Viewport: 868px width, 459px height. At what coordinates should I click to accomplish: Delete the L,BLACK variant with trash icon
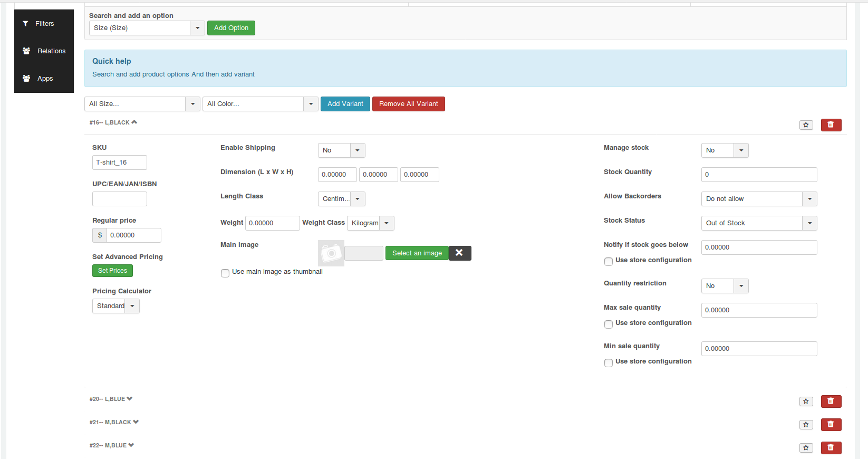coord(831,125)
